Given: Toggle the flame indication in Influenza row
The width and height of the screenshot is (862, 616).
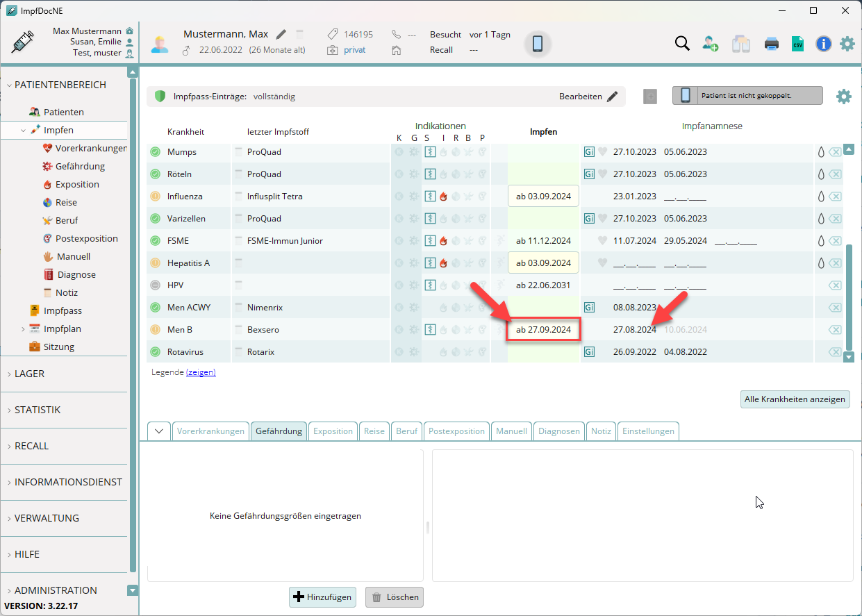Looking at the screenshot, I should pyautogui.click(x=443, y=197).
